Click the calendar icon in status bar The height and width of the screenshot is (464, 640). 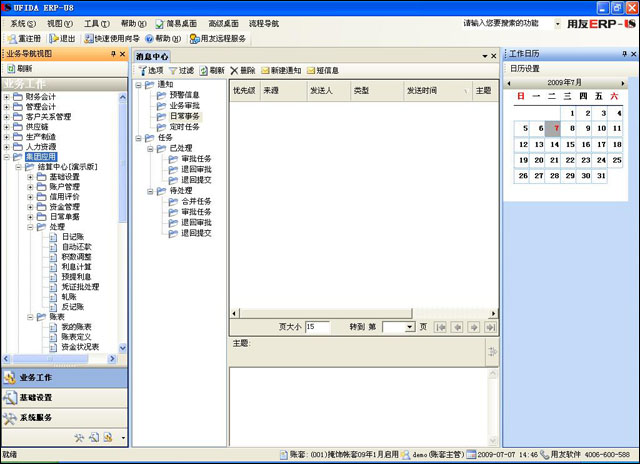pyautogui.click(x=471, y=454)
